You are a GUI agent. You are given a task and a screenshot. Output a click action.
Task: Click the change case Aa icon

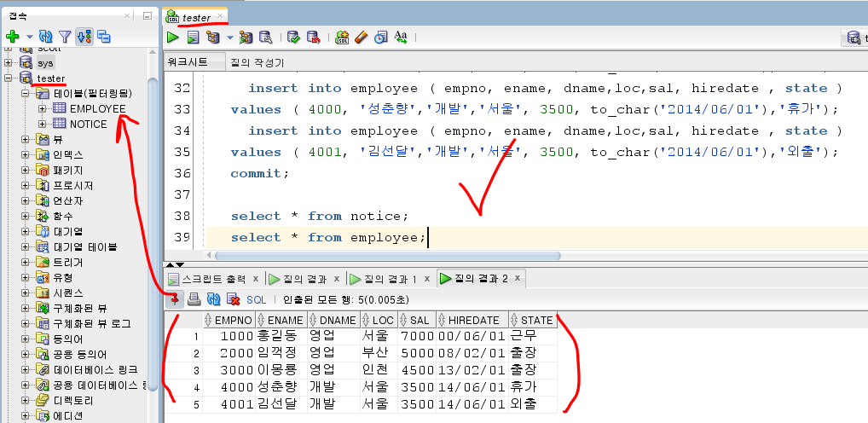click(x=401, y=37)
